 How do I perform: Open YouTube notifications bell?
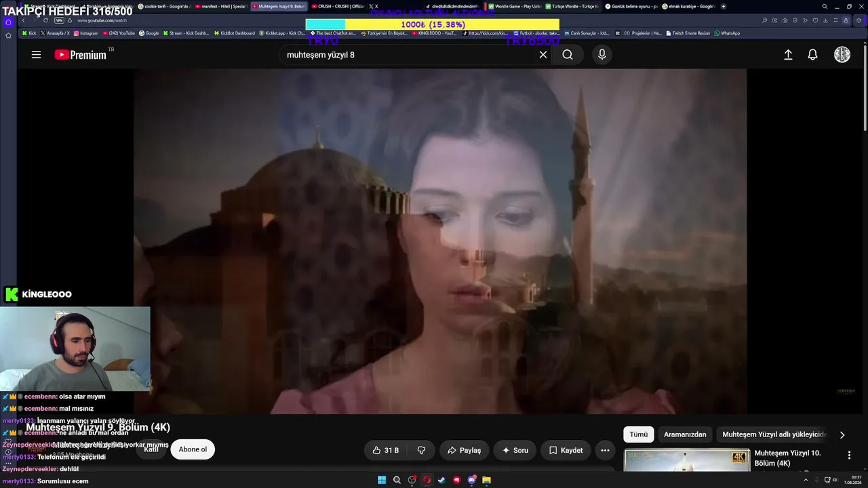812,55
